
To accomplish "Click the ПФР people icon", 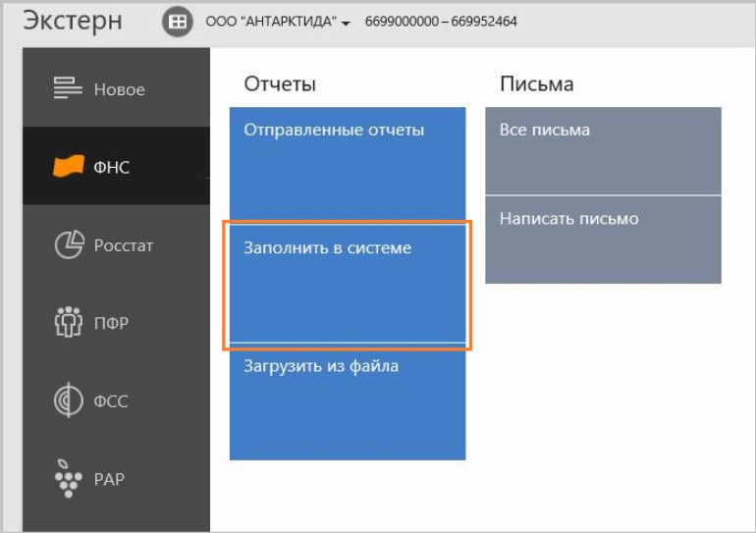I will tap(67, 323).
